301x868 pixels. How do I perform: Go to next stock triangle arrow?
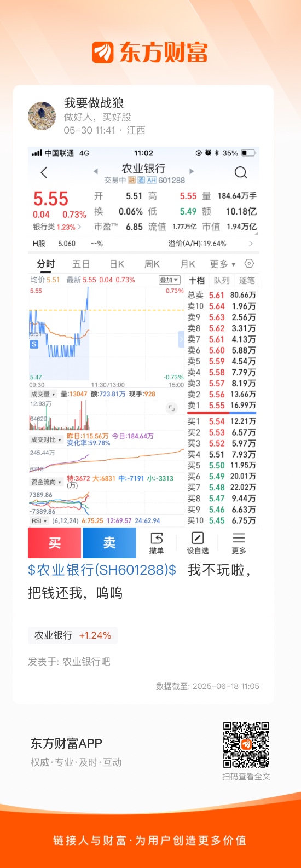[192, 171]
